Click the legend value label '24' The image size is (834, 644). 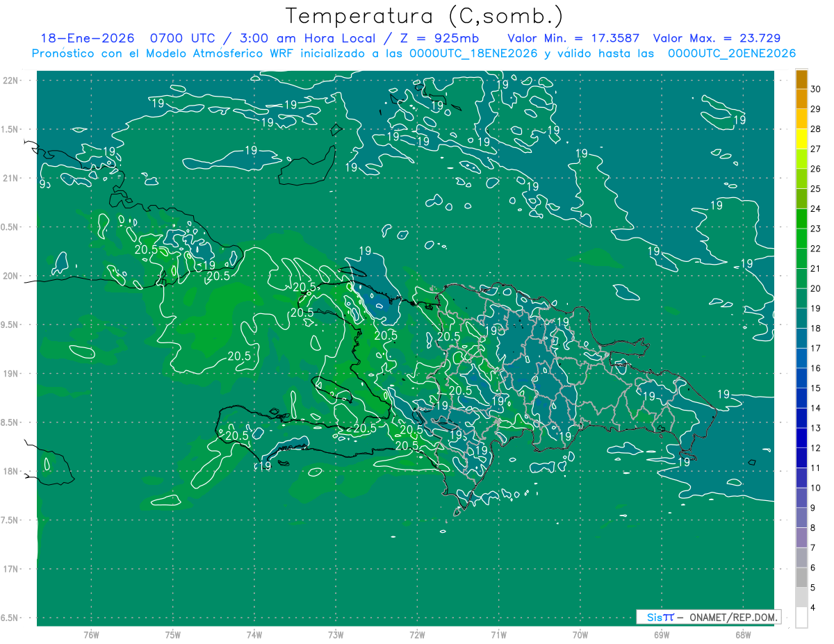pos(816,208)
